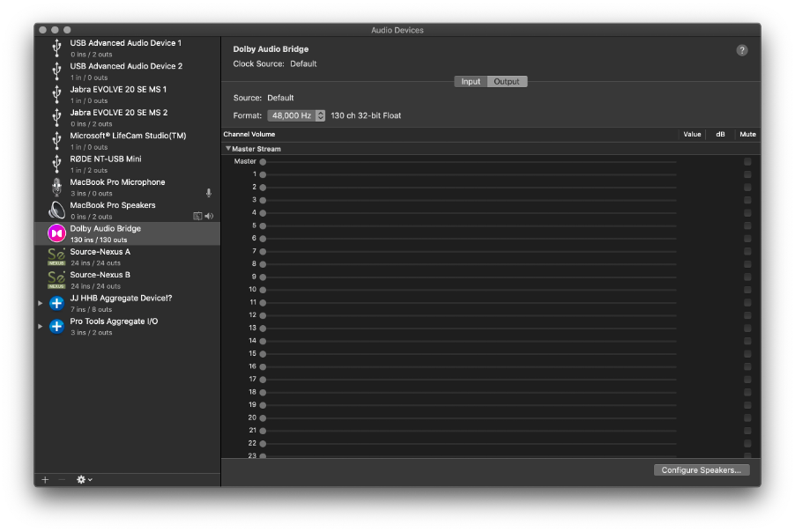Click the "Clock Source:" label
This screenshot has width=795, height=532.
point(258,63)
